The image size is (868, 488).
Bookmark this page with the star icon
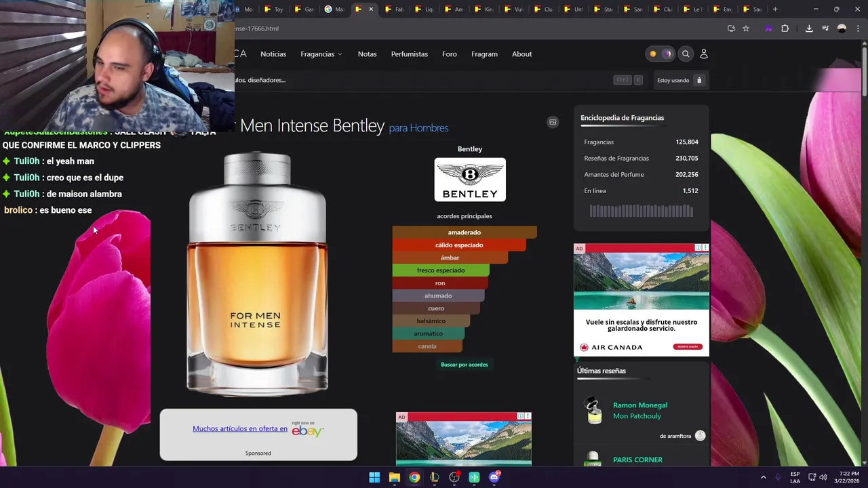tap(746, 28)
